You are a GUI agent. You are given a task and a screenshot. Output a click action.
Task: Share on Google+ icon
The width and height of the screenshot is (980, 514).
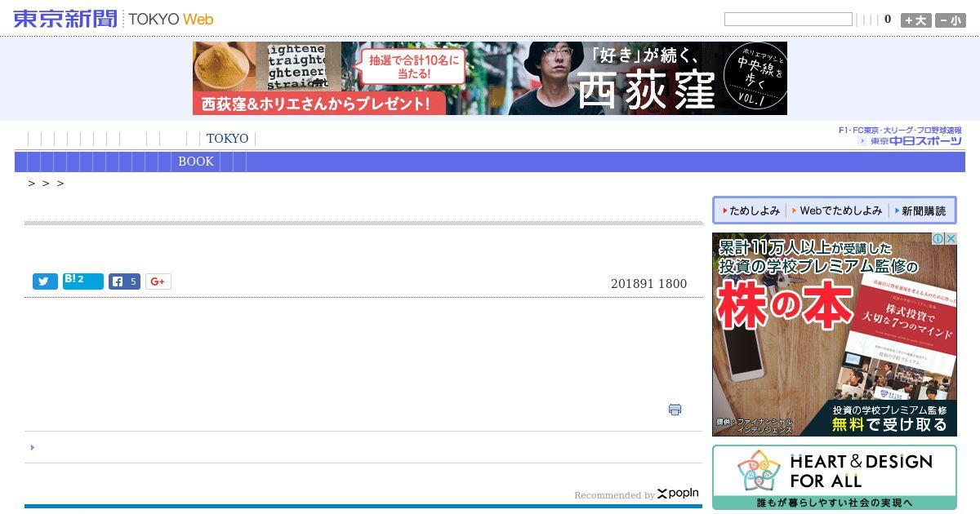(158, 281)
